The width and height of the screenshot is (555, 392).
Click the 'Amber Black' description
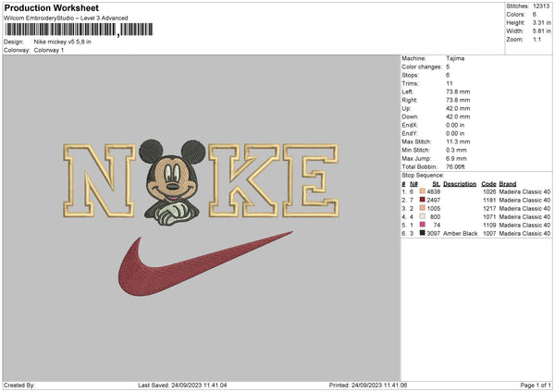pos(460,234)
